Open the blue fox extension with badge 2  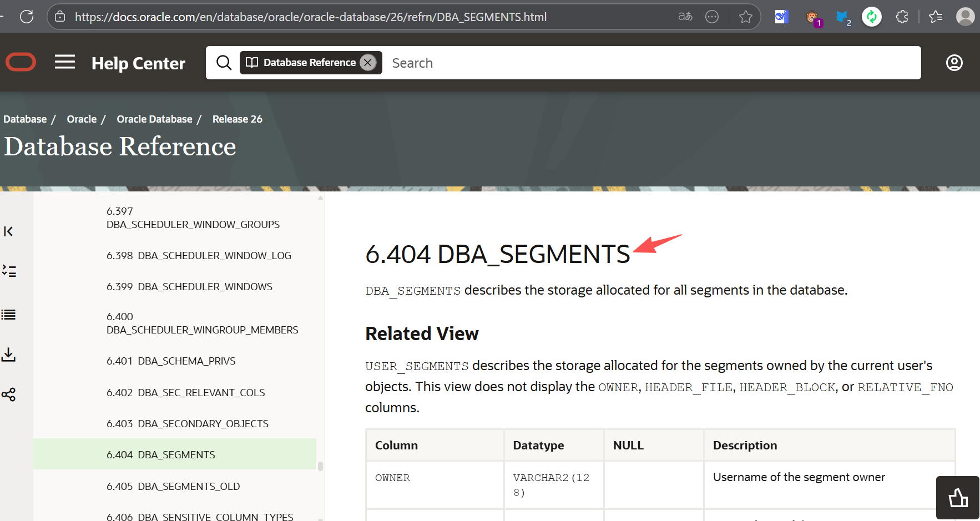pyautogui.click(x=843, y=18)
